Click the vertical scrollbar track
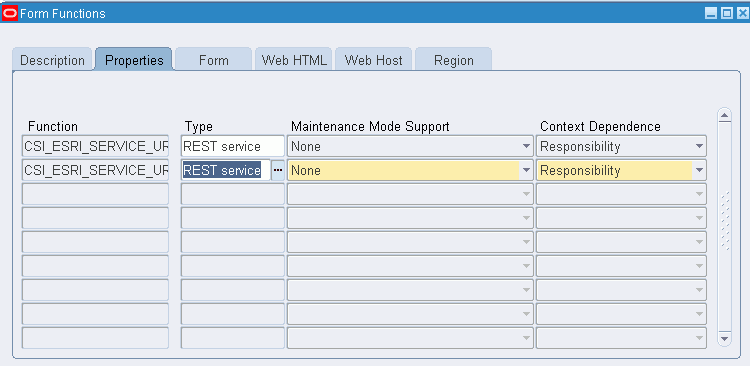This screenshot has height=366, width=750. pyautogui.click(x=725, y=225)
